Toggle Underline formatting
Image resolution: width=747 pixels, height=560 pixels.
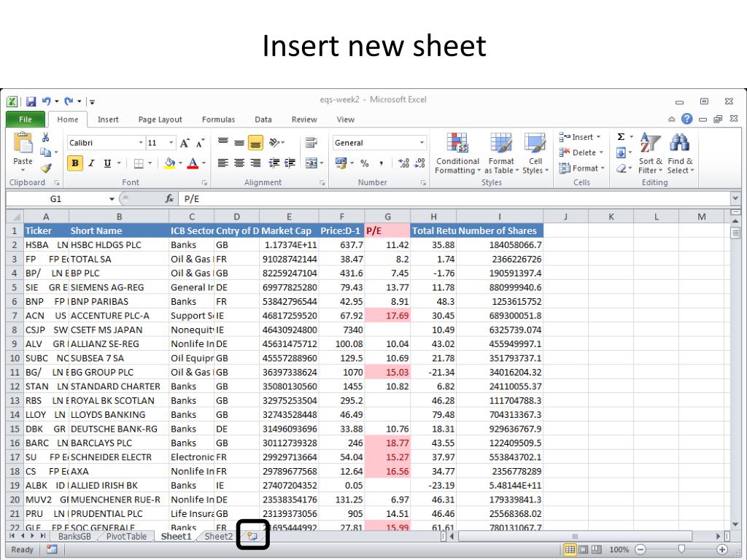point(108,163)
